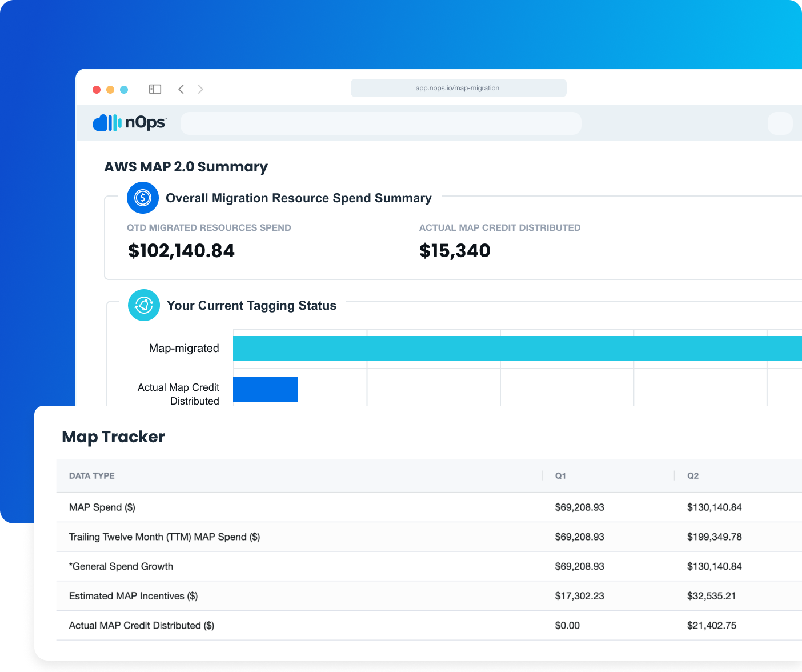802x672 pixels.
Task: Click Estimated MAP Incentives Q1 $17,302.23
Action: click(x=579, y=596)
